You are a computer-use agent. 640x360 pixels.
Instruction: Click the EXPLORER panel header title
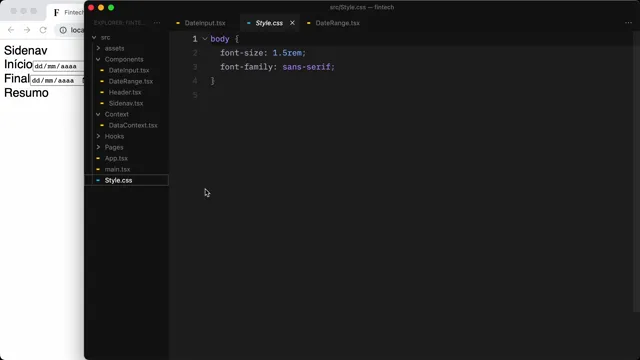point(119,23)
